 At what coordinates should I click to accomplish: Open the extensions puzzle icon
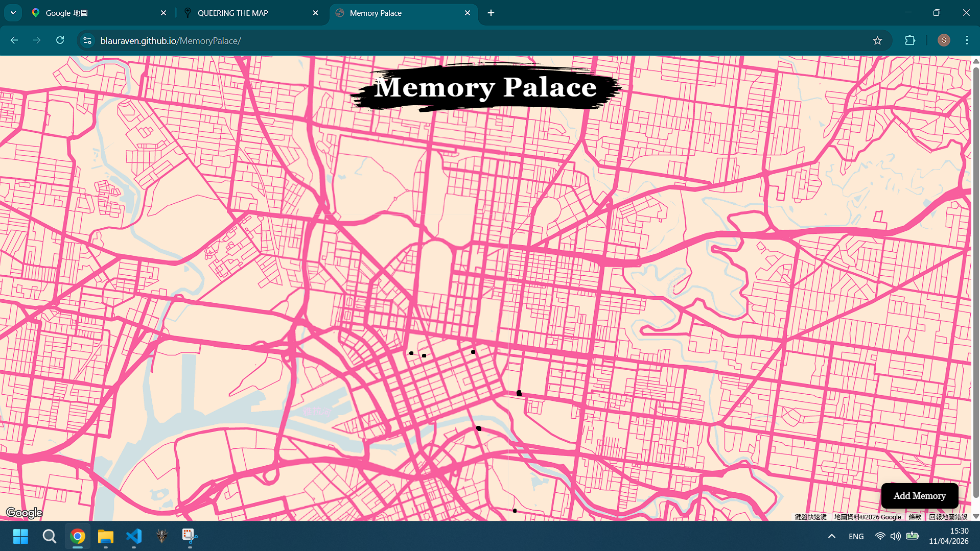point(910,40)
